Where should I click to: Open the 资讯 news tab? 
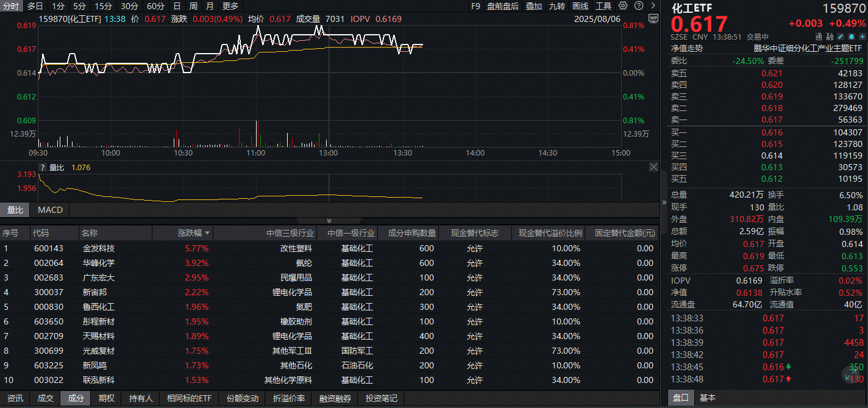coord(15,398)
